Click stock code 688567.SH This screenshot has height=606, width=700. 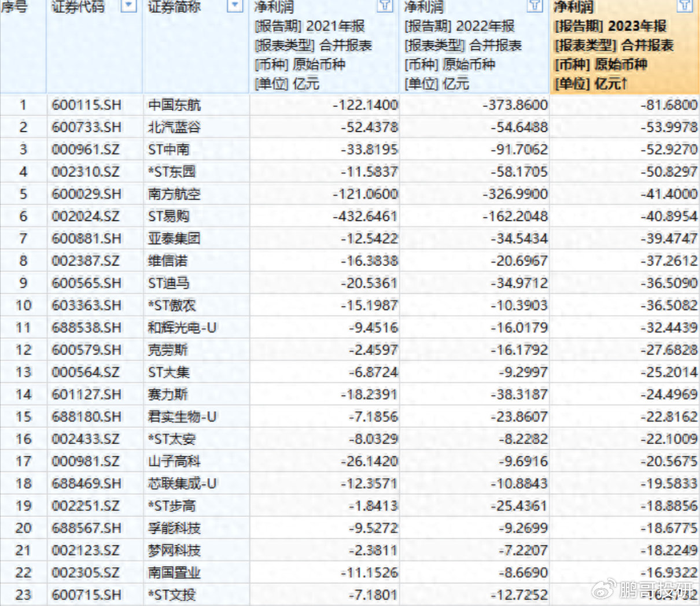(87, 528)
